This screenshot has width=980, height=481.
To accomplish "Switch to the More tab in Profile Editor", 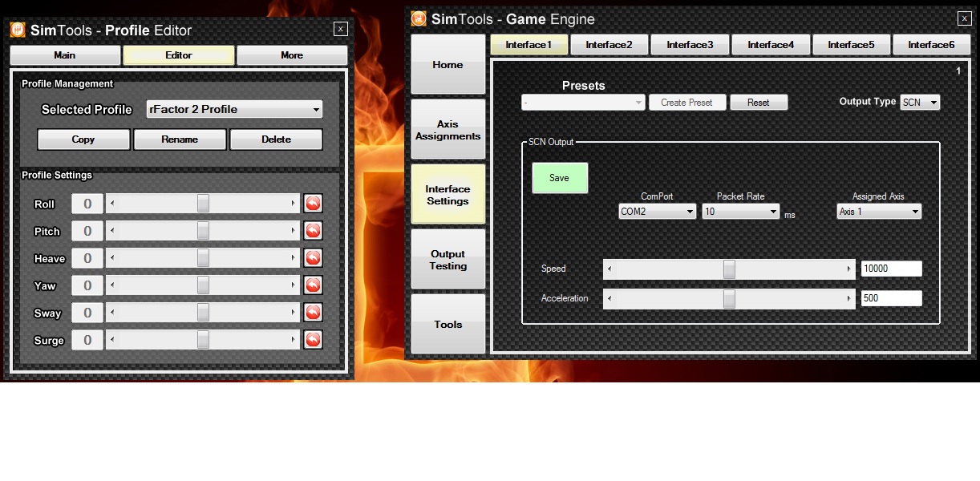I will point(292,55).
